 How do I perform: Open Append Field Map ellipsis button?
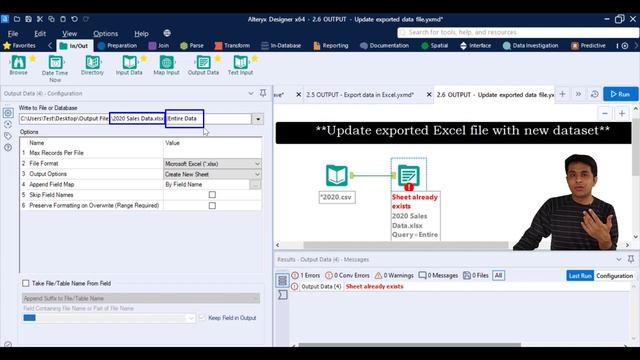pos(255,184)
